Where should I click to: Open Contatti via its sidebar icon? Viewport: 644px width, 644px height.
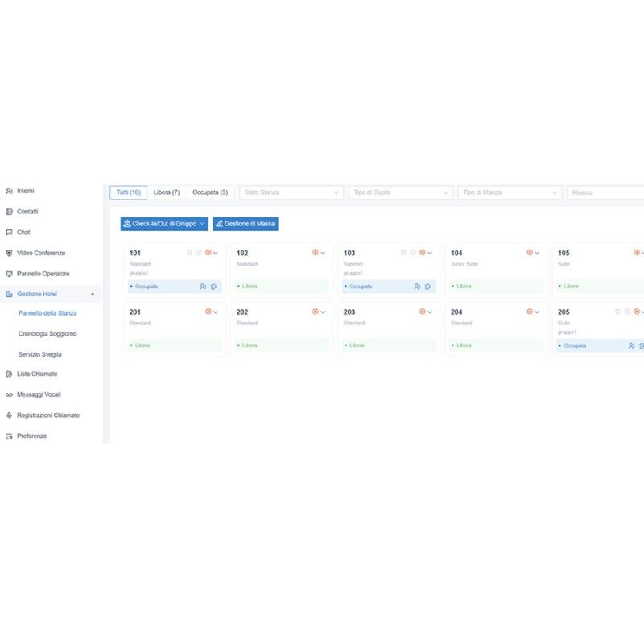pos(10,212)
